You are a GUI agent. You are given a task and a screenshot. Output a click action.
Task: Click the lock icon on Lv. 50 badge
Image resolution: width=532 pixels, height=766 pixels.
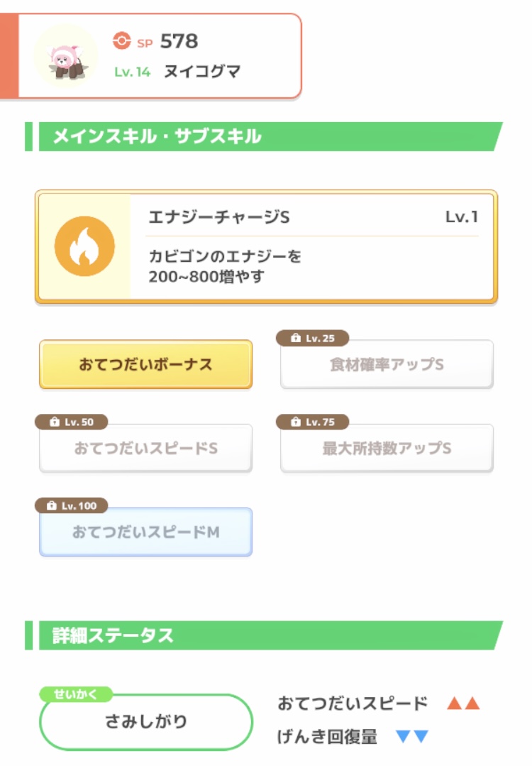(x=54, y=422)
